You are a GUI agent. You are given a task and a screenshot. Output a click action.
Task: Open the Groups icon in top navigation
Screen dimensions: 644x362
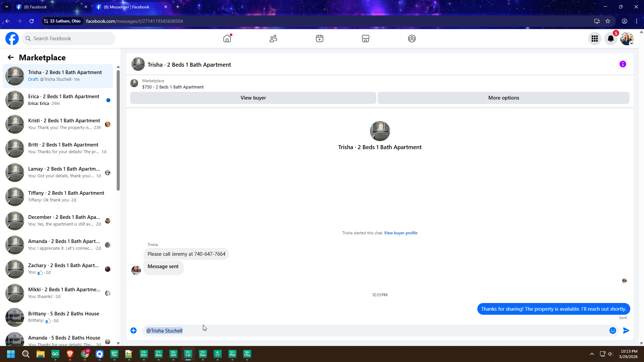pyautogui.click(x=412, y=39)
